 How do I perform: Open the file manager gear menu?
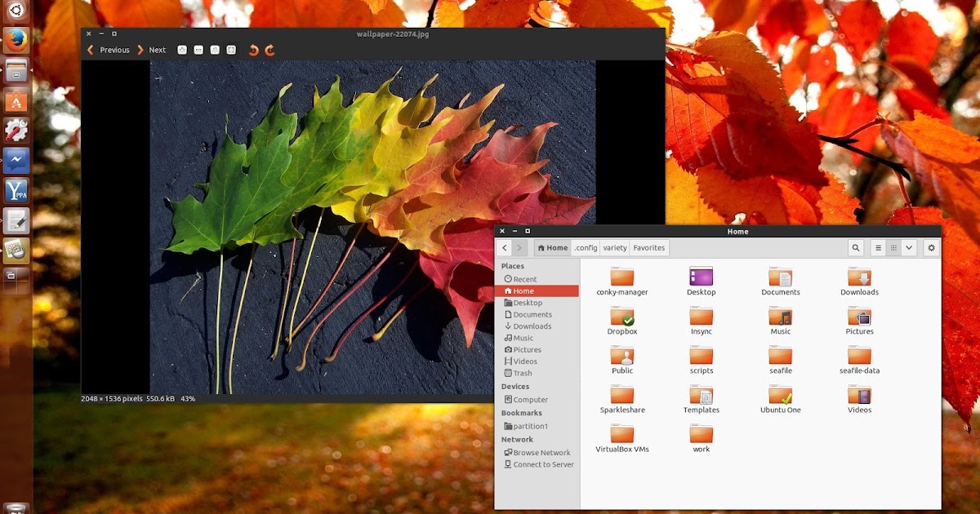(931, 247)
